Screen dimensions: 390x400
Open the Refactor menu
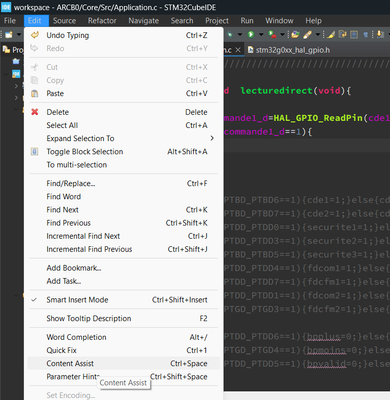coord(102,21)
